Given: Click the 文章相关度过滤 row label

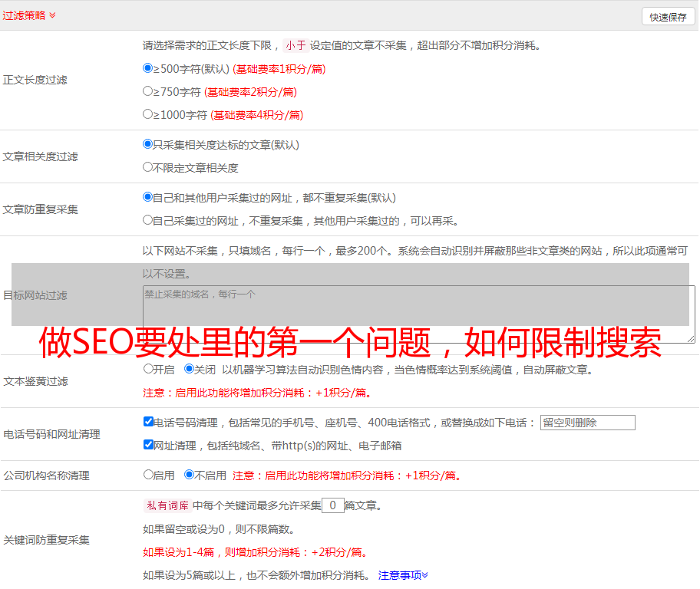Looking at the screenshot, I should pos(41,156).
